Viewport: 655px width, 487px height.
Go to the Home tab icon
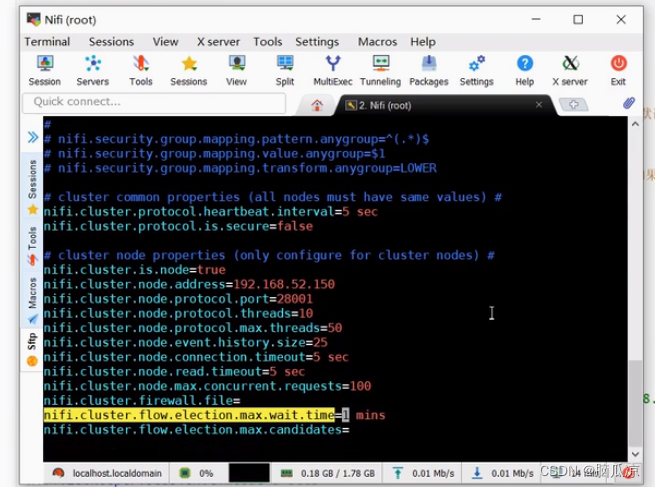click(317, 105)
